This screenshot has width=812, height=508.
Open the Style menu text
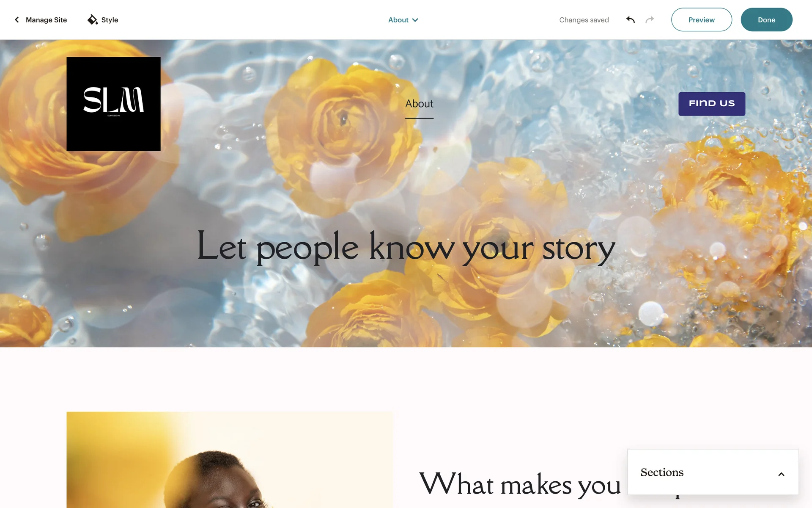click(x=110, y=20)
